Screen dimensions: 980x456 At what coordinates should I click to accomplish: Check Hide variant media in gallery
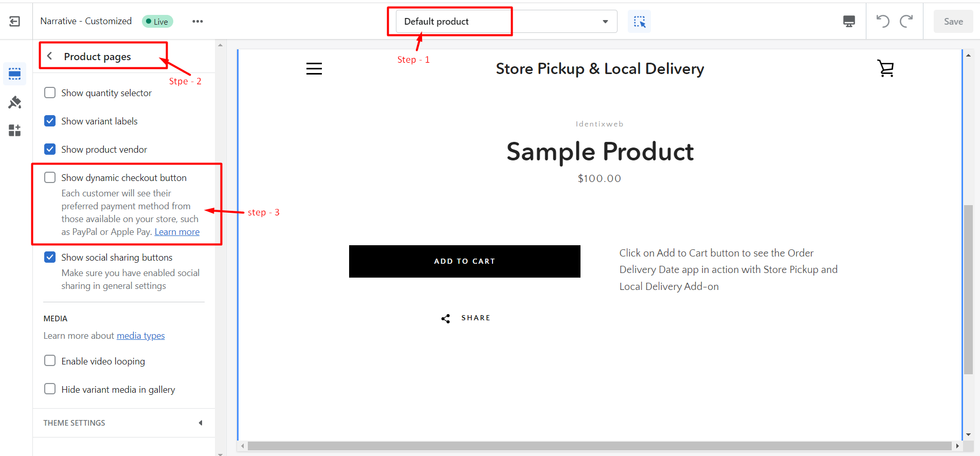(x=50, y=389)
